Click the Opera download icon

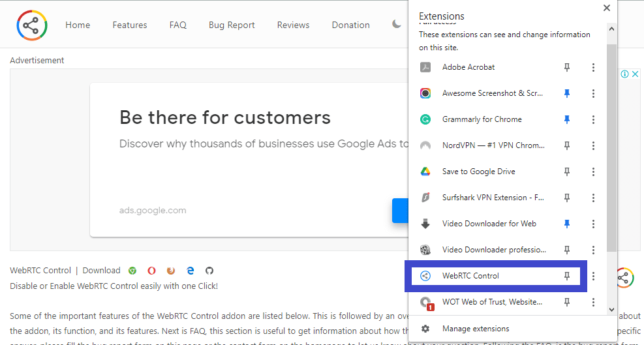tap(151, 271)
